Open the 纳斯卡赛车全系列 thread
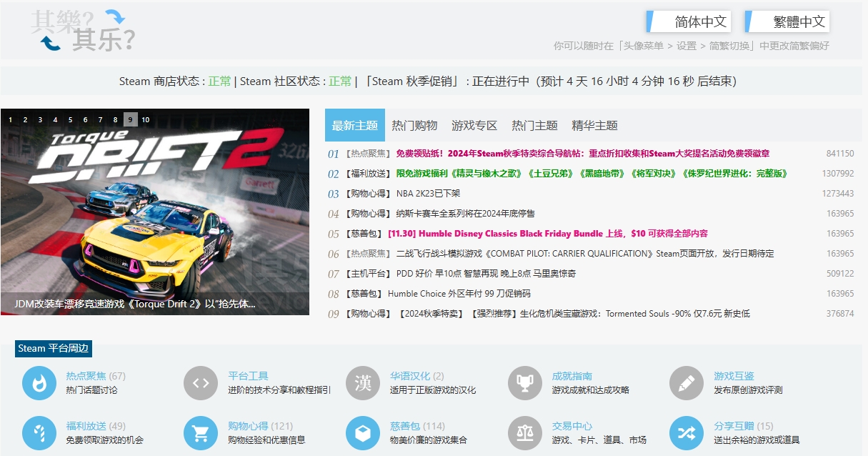The image size is (868, 456). point(465,214)
